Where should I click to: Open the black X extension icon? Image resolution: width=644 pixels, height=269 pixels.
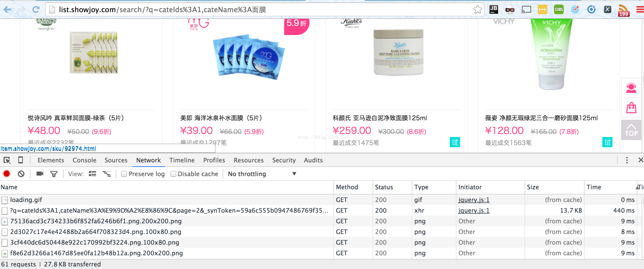607,10
